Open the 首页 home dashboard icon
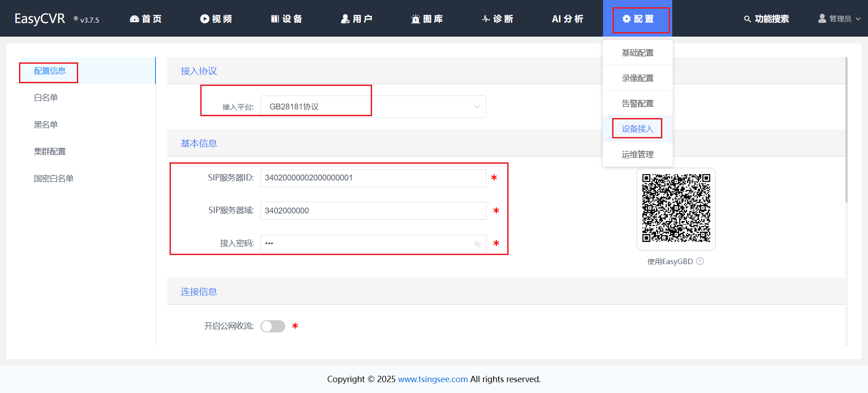Image resolution: width=868 pixels, height=393 pixels. point(135,19)
